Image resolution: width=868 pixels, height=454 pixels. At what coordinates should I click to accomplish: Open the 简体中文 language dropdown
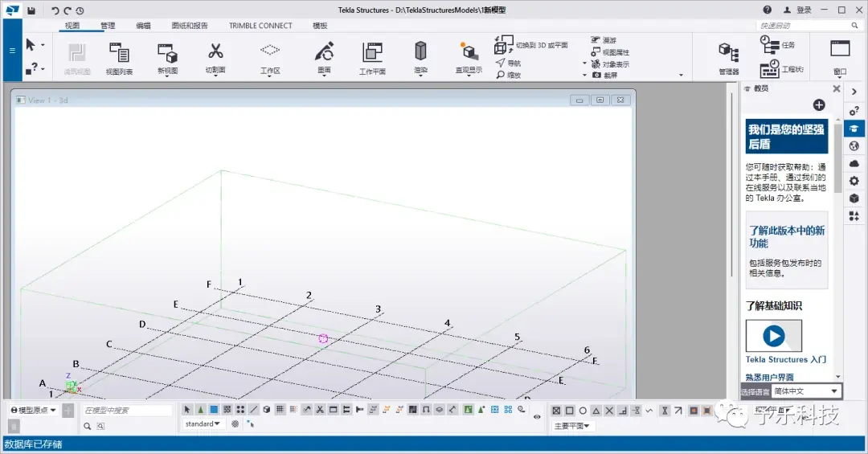click(806, 391)
